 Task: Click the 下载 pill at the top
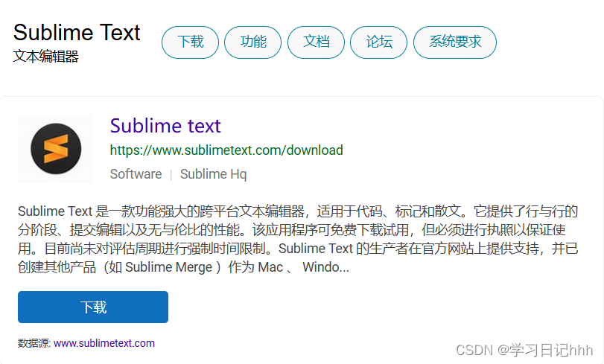191,42
